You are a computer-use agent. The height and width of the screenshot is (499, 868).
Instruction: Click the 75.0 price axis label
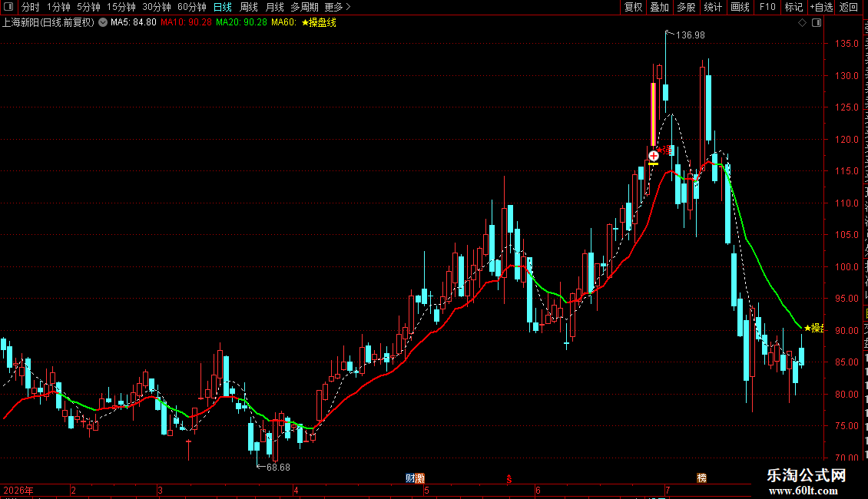pyautogui.click(x=846, y=426)
